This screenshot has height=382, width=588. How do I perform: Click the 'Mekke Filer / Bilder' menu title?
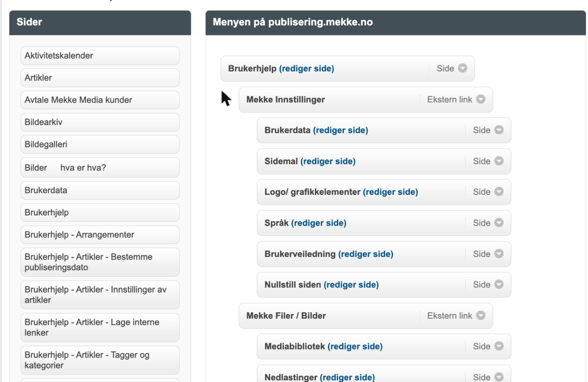[286, 316]
